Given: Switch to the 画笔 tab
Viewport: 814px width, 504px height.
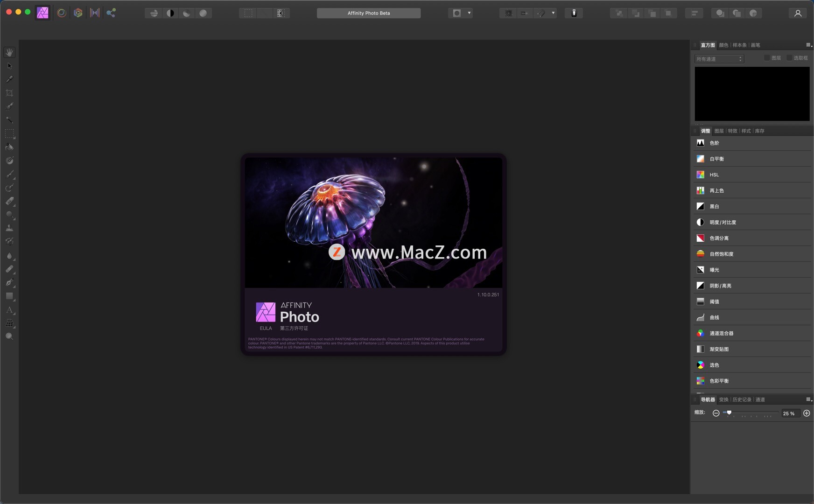Looking at the screenshot, I should click(x=756, y=45).
